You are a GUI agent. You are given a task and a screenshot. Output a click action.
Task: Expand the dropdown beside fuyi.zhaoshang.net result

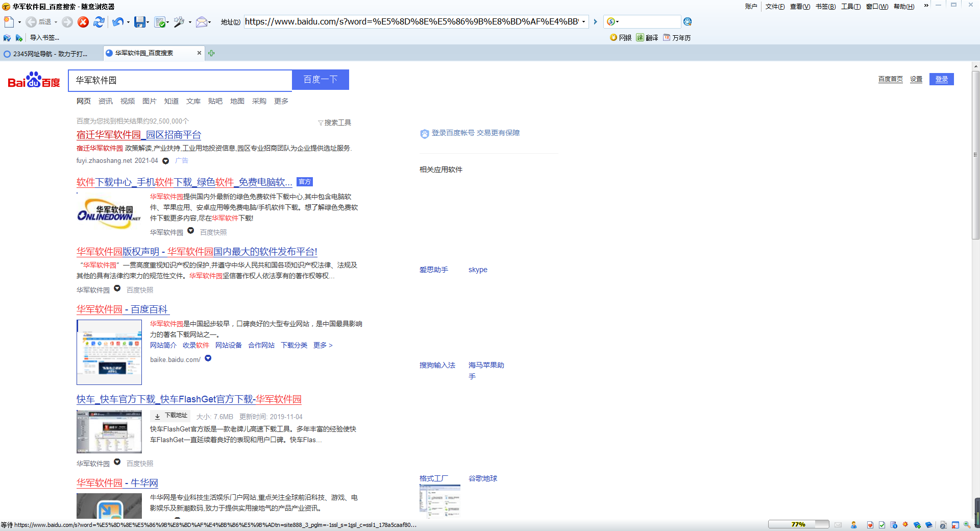tap(165, 161)
